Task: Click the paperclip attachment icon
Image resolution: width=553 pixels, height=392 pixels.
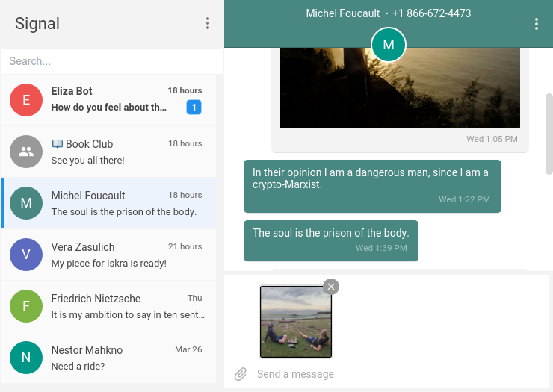Action: coord(240,374)
